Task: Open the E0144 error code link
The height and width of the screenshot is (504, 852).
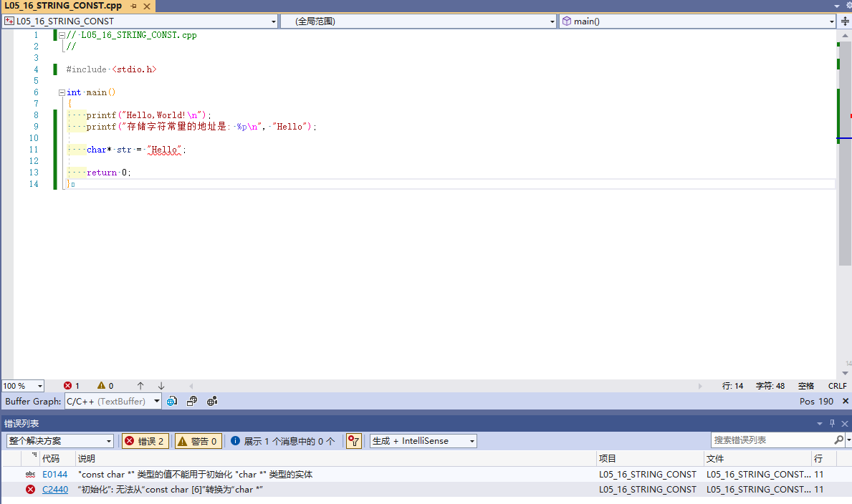Action: pyautogui.click(x=55, y=475)
